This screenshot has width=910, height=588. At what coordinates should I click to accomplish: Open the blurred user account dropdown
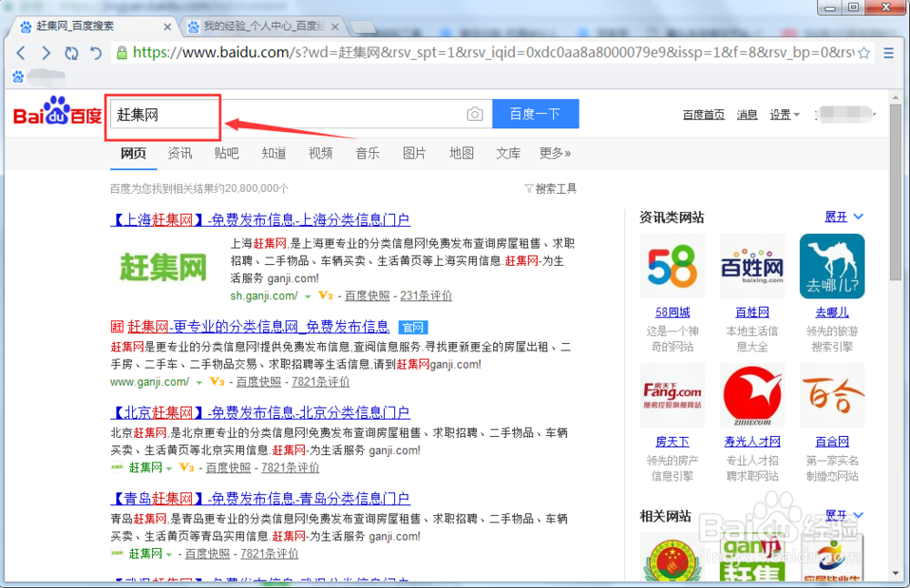click(845, 115)
